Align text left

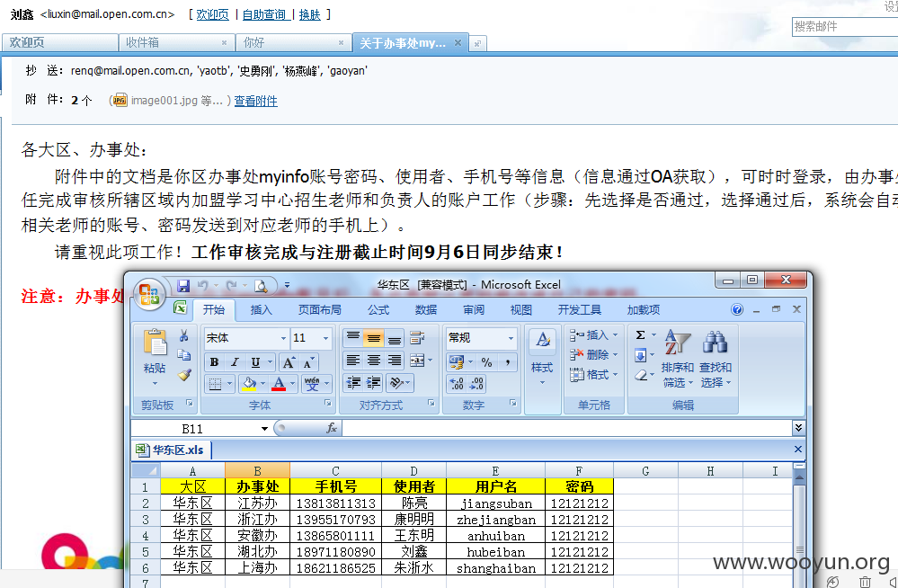(x=353, y=361)
